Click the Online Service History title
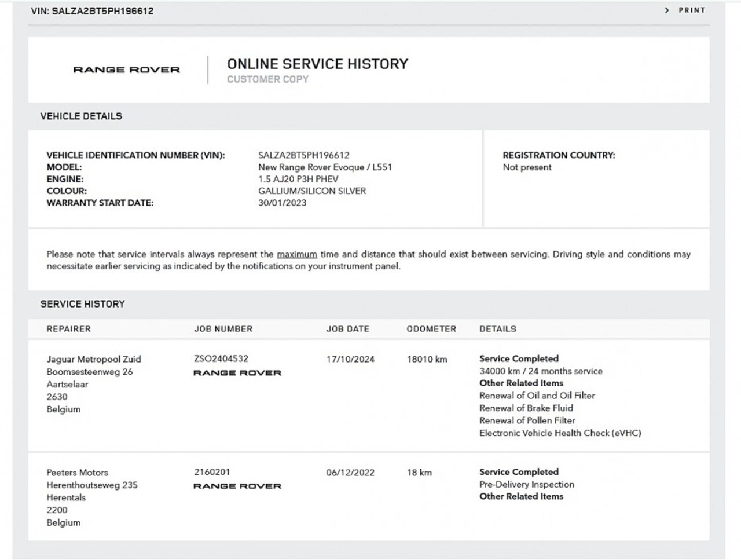This screenshot has width=741, height=560. pyautogui.click(x=317, y=64)
